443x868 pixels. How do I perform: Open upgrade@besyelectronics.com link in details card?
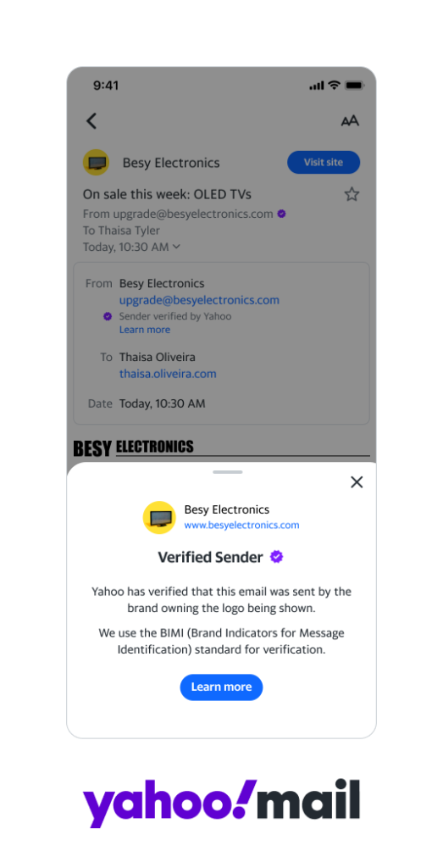(199, 300)
